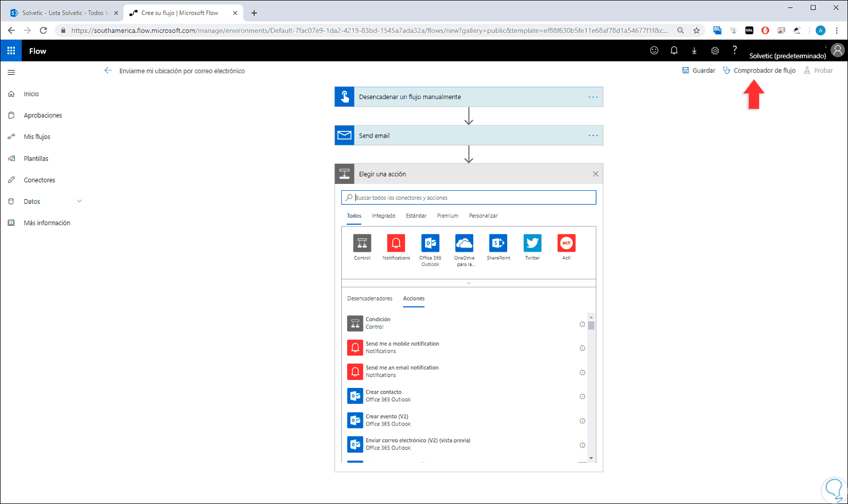Show info for Send me a mobile notification
Image resolution: width=848 pixels, height=504 pixels.
(582, 348)
